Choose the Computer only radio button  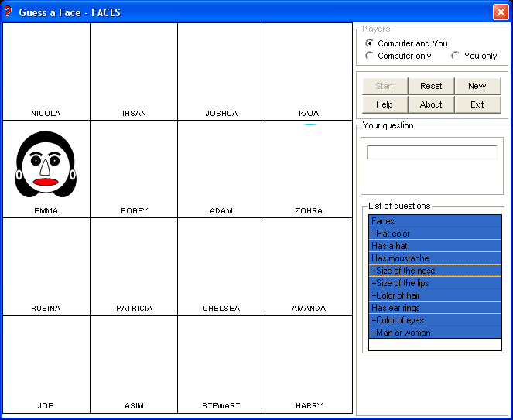tap(370, 56)
